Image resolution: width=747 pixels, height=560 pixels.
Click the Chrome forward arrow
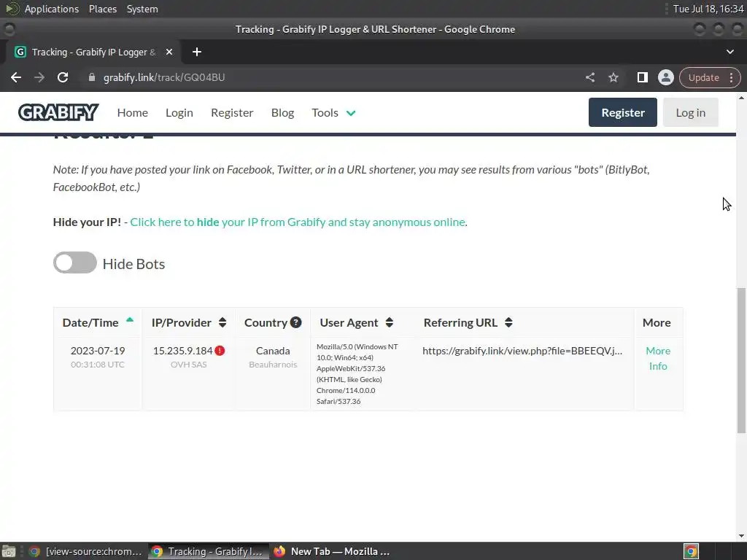[x=39, y=77]
